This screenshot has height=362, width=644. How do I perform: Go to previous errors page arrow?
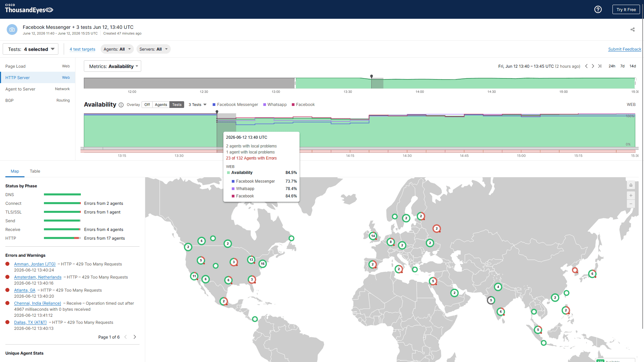126,337
